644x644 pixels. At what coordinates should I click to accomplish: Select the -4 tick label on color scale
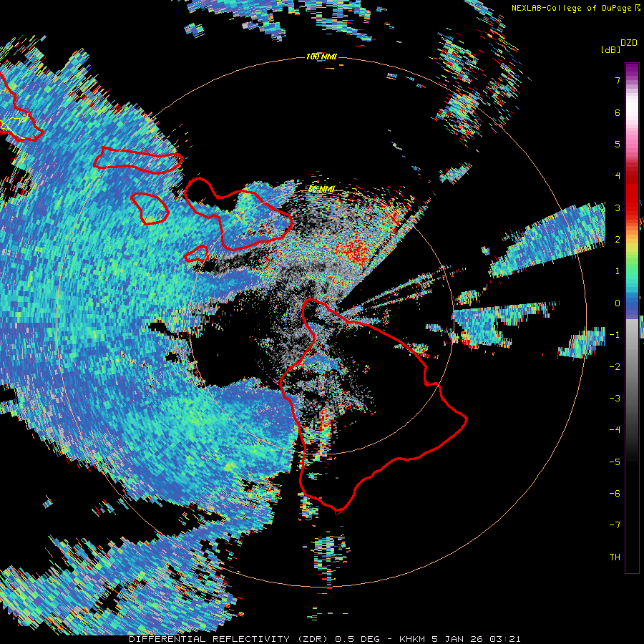point(615,430)
